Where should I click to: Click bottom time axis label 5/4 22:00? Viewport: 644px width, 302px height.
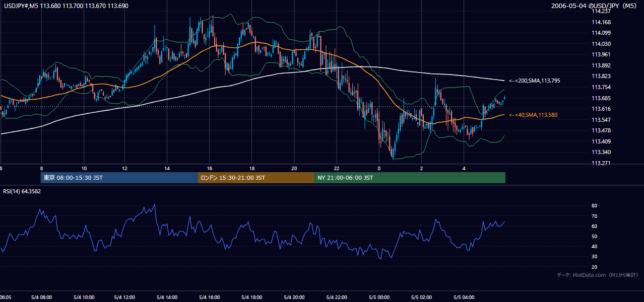point(337,297)
